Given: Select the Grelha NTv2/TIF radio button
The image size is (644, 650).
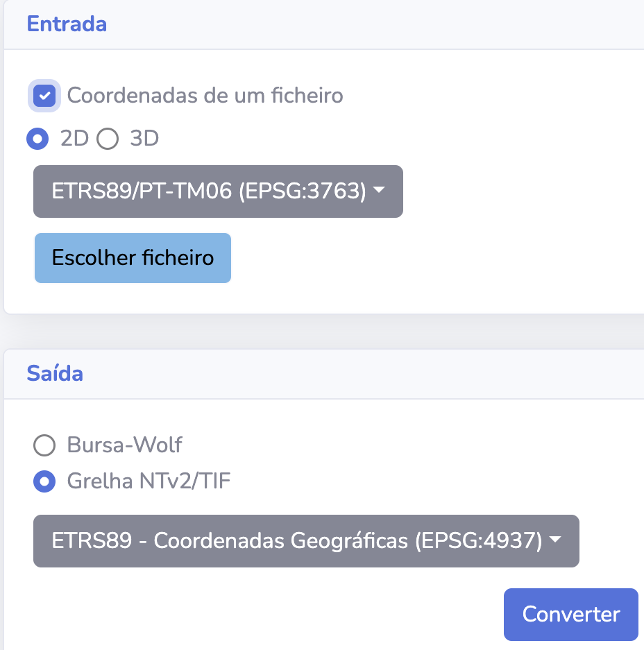Looking at the screenshot, I should (44, 481).
